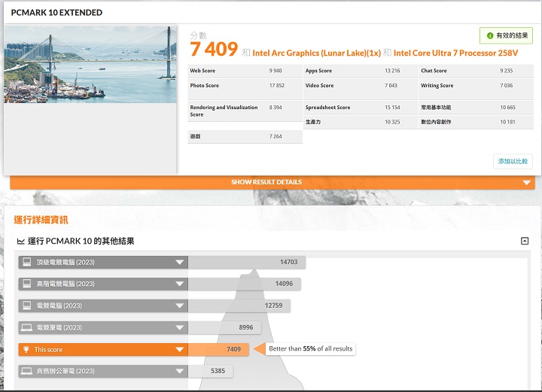Click the orange 7409 score bar
The width and height of the screenshot is (542, 392).
(218, 350)
